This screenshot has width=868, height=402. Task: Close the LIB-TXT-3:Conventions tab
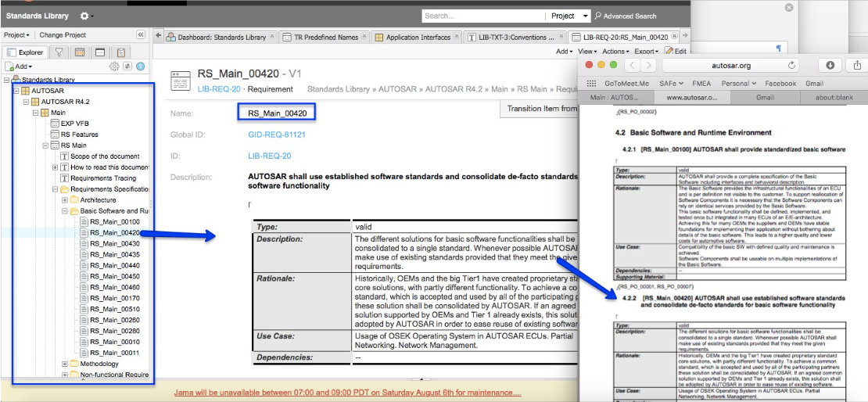(x=560, y=38)
